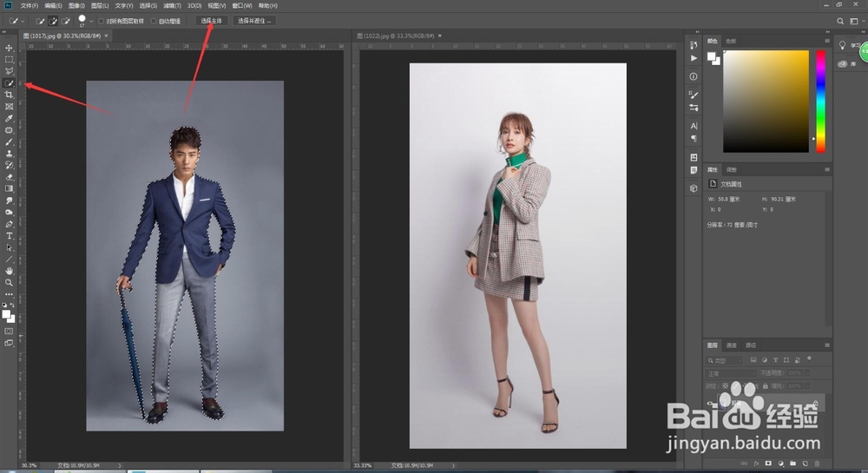Select the Pen tool
The height and width of the screenshot is (473, 868).
coord(9,224)
